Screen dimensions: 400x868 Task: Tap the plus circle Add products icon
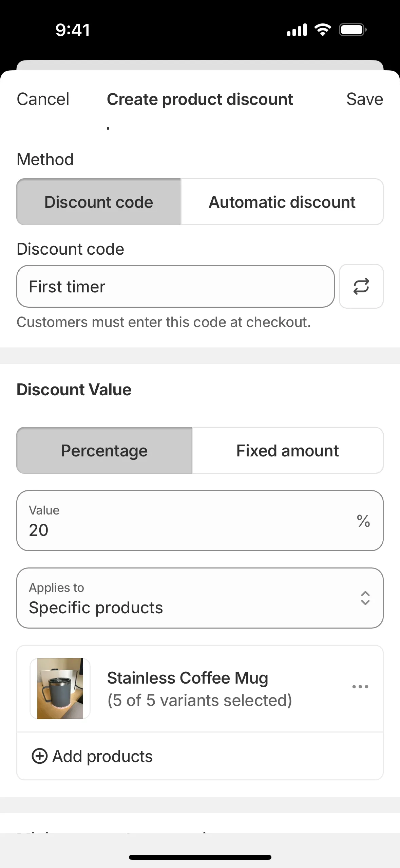tap(39, 756)
